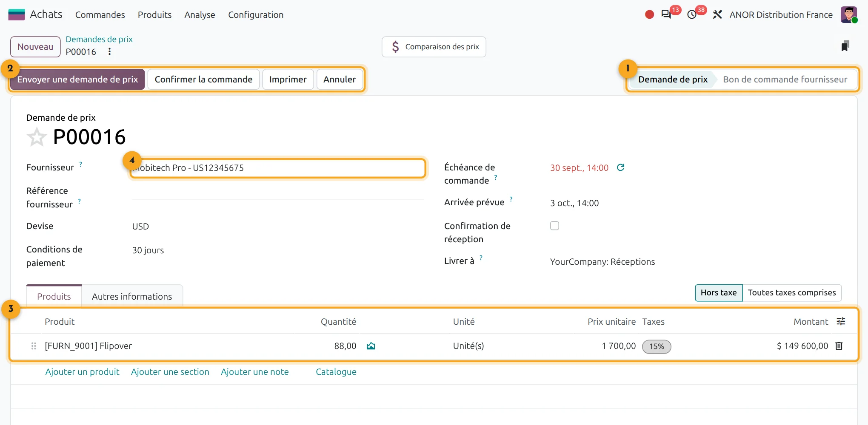Open the Devise USD dropdown
Image resolution: width=868 pixels, height=425 pixels.
[x=277, y=227]
